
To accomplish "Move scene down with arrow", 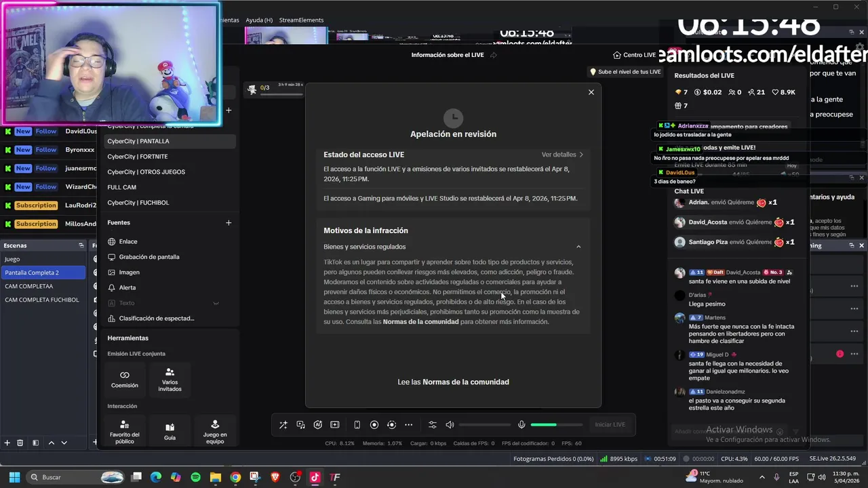I will coord(64,443).
